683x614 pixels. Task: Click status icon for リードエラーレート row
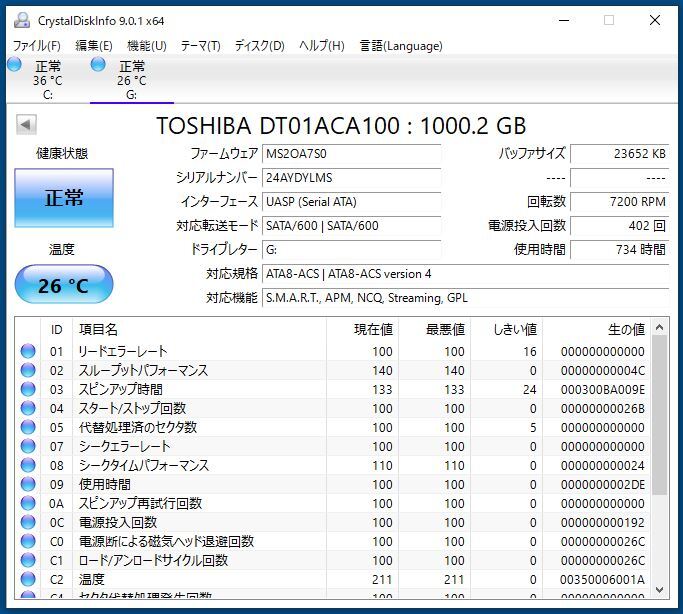(28, 351)
